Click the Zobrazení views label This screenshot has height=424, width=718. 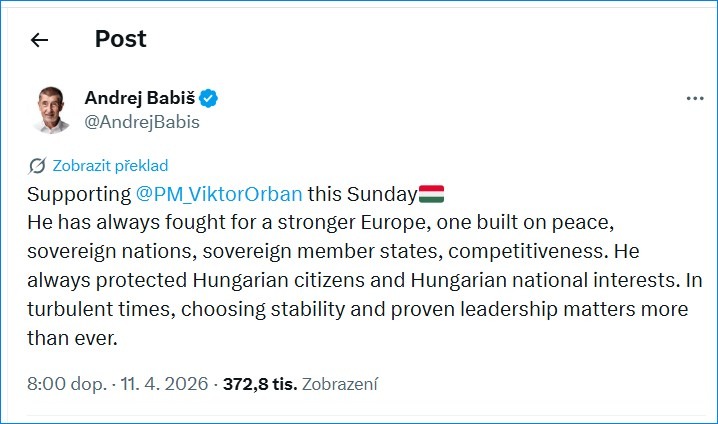tap(340, 384)
